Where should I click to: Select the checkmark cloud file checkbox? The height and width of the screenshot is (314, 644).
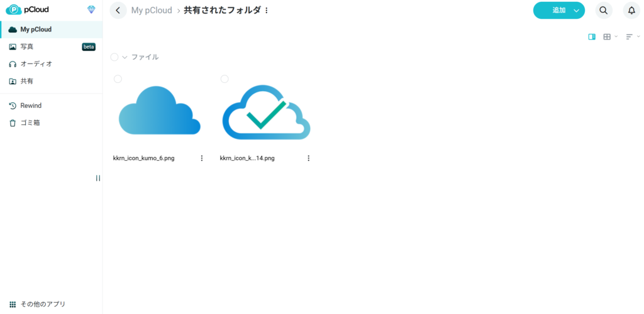pos(225,78)
